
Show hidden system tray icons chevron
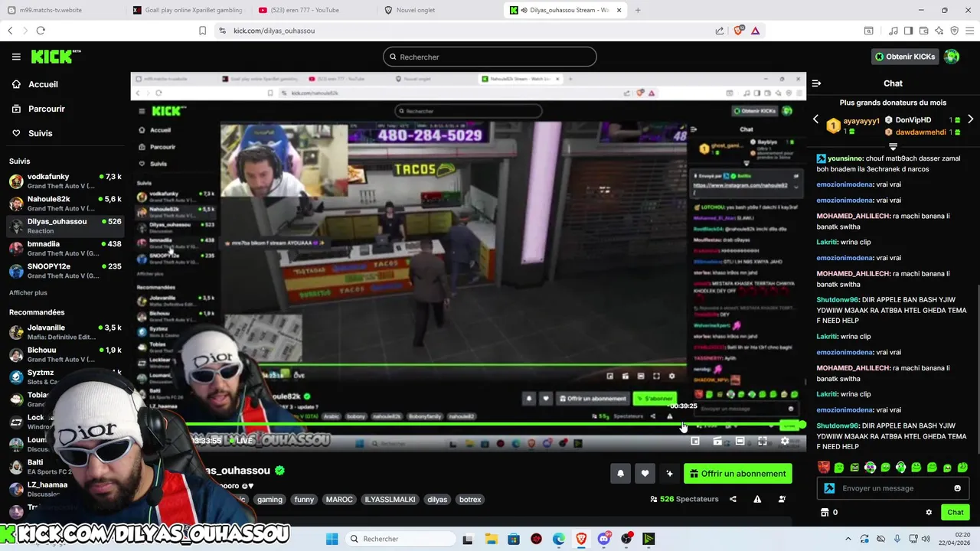click(848, 539)
